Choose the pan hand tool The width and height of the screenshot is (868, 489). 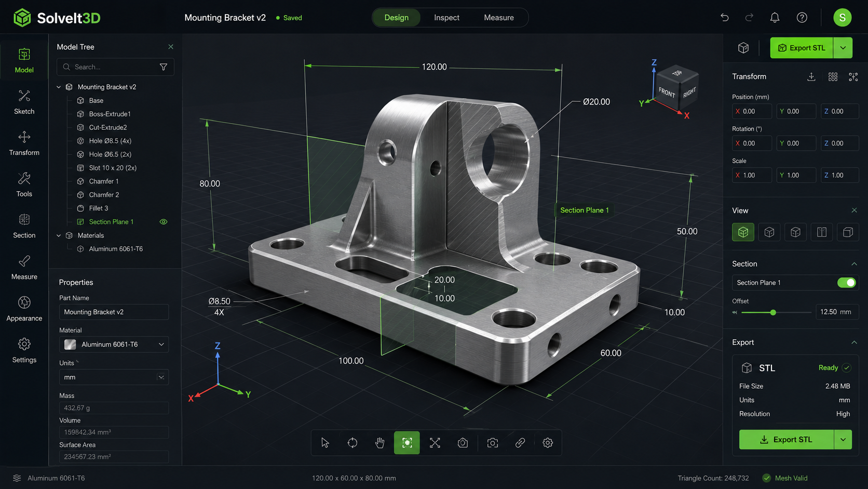click(x=380, y=443)
